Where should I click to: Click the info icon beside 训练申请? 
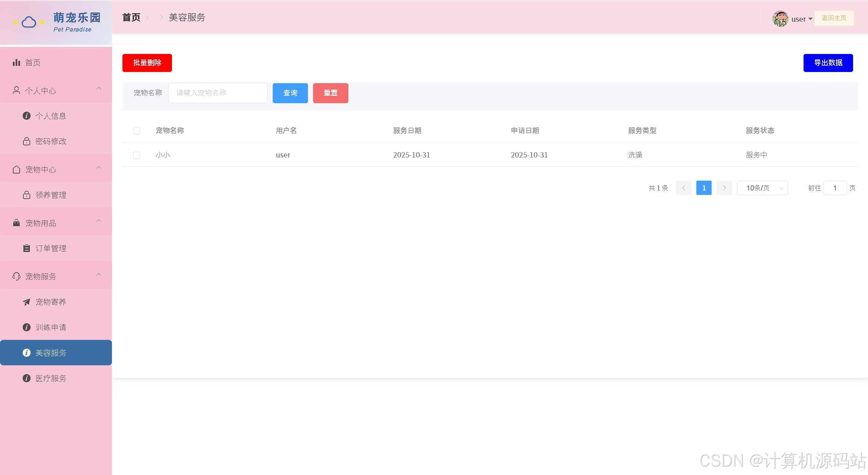pos(26,327)
